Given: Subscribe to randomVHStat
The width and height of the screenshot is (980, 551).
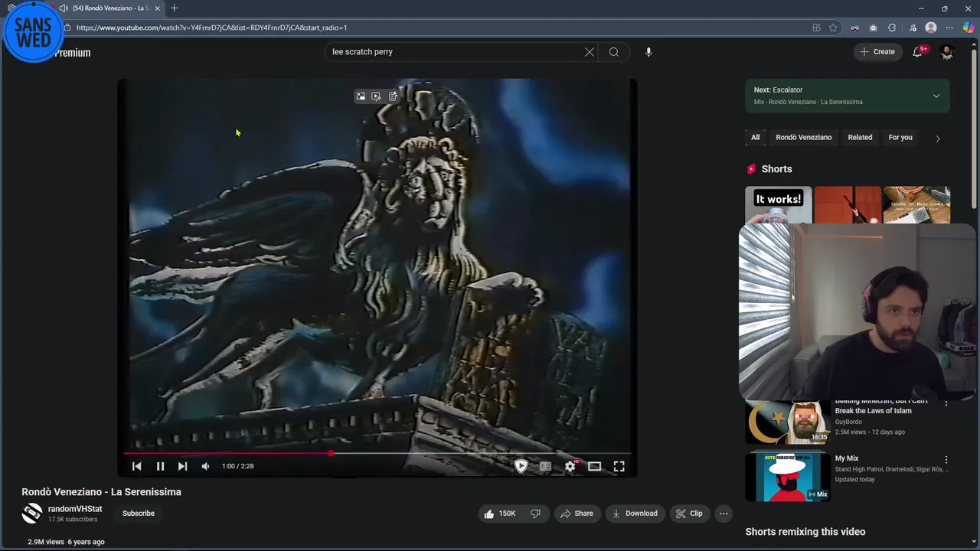Looking at the screenshot, I should [x=139, y=514].
